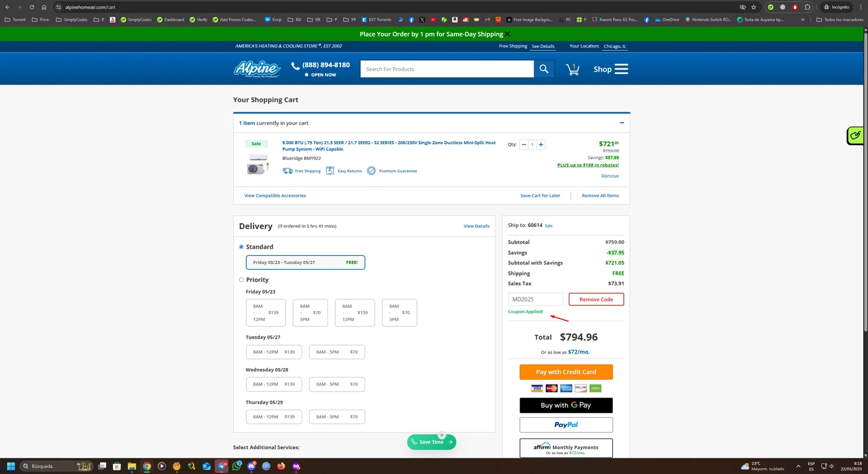Open Windows Start menu
Viewport: 868px width, 474px height.
tap(10, 466)
